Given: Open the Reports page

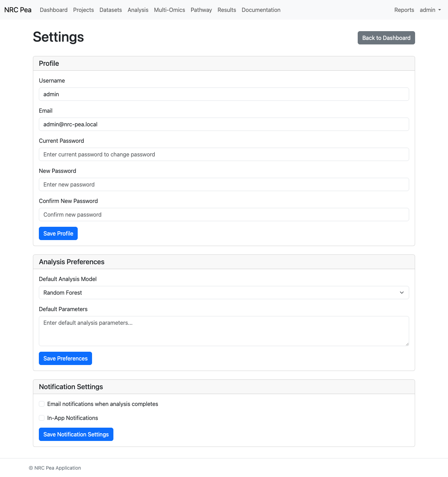Looking at the screenshot, I should [x=404, y=10].
